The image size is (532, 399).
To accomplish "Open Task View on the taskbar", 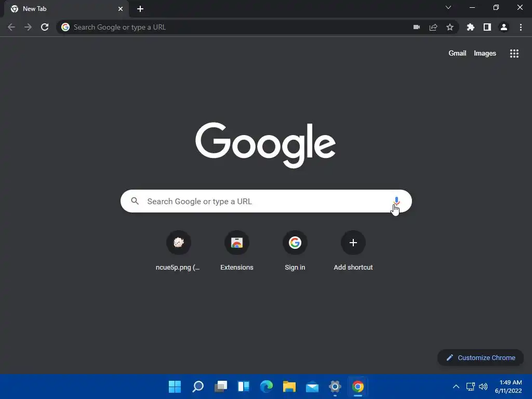I will click(x=220, y=387).
